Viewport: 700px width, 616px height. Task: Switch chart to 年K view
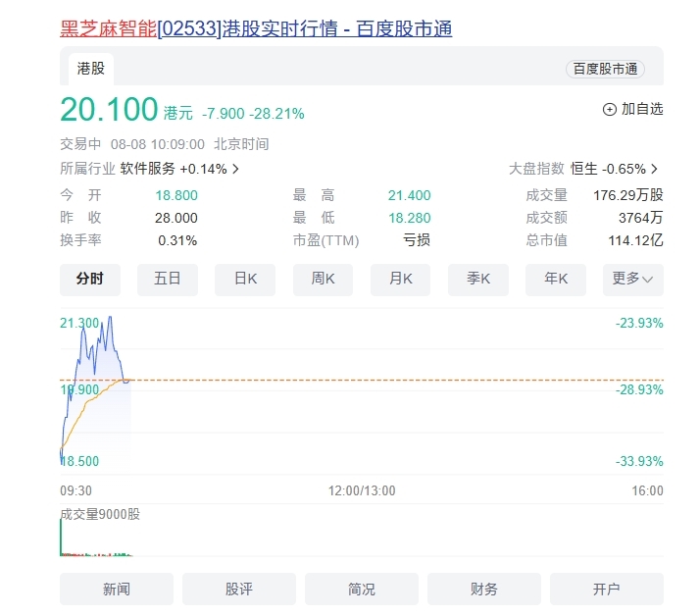[x=556, y=280]
